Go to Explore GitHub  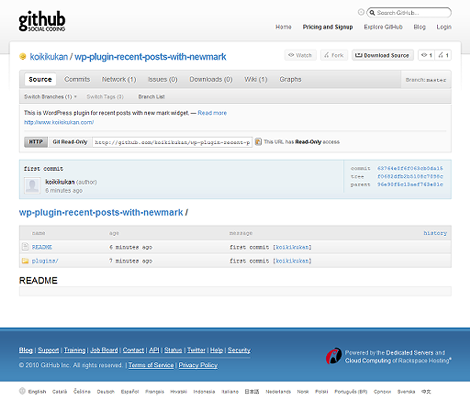(383, 27)
